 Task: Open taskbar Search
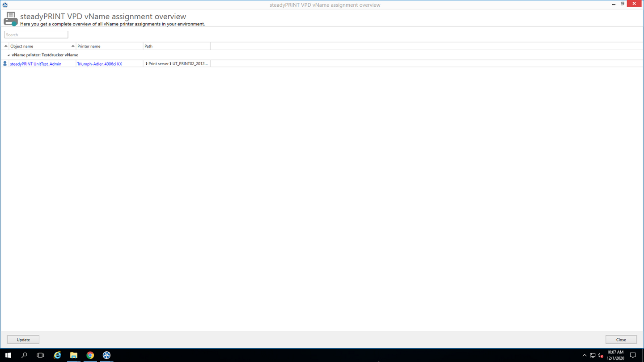pyautogui.click(x=24, y=355)
